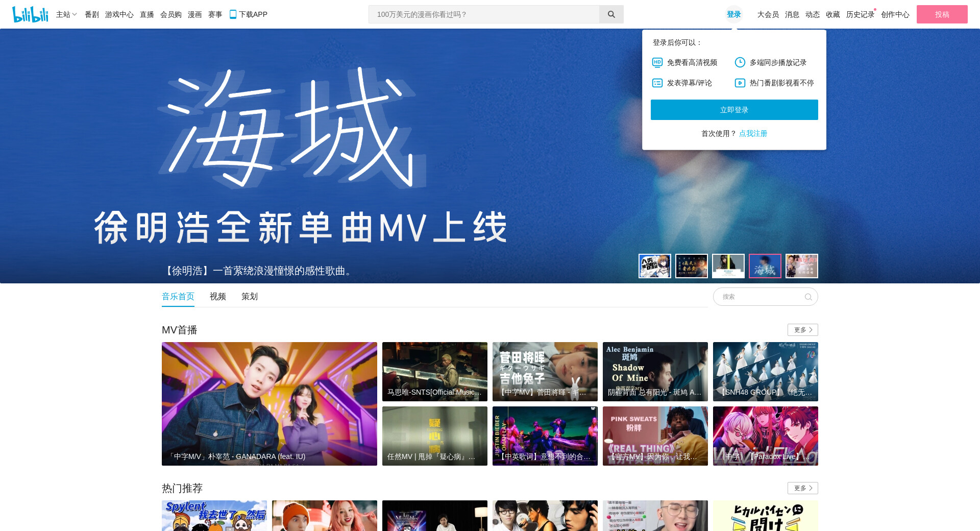Click the clock icon for 多端同步播放记录
The width and height of the screenshot is (980, 531).
tap(740, 62)
